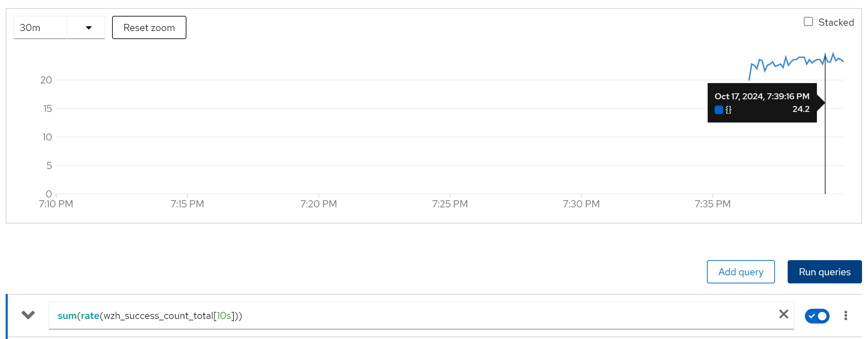The width and height of the screenshot is (868, 339).
Task: Click the Add query button
Action: [740, 272]
